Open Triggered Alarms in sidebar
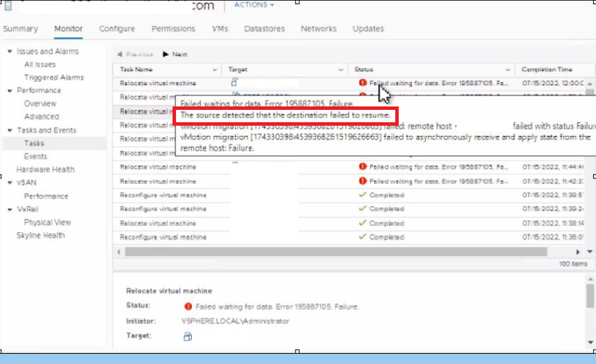The height and width of the screenshot is (364, 596). 54,78
